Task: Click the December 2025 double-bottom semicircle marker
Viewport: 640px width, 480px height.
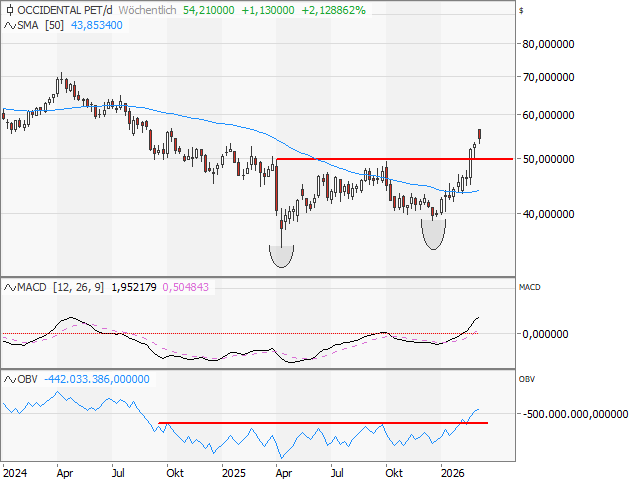Action: [433, 234]
